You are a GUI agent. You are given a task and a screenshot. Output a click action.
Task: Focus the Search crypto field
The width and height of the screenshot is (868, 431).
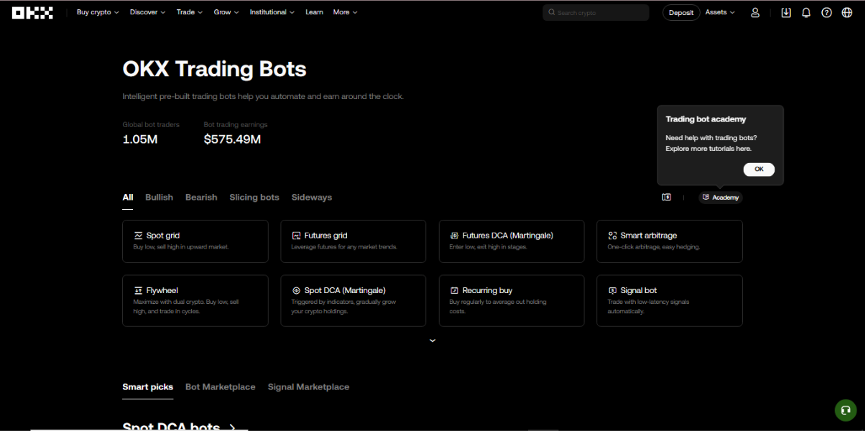pyautogui.click(x=596, y=12)
